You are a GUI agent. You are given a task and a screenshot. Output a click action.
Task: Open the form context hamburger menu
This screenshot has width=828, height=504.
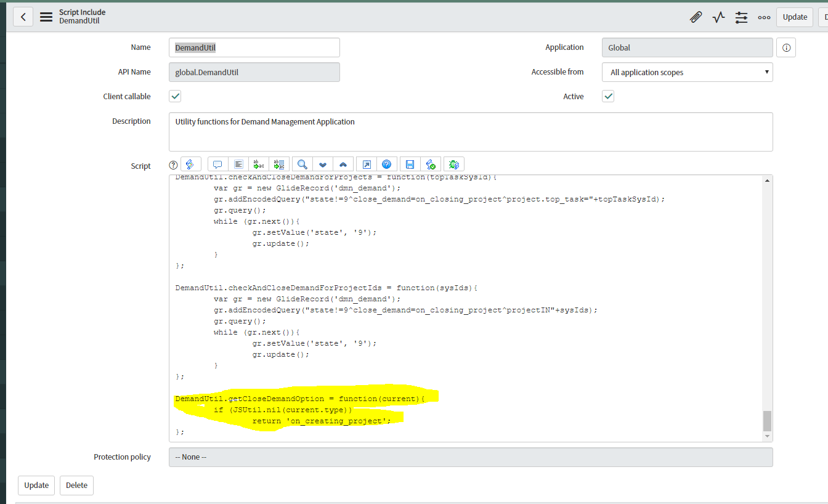tap(46, 17)
